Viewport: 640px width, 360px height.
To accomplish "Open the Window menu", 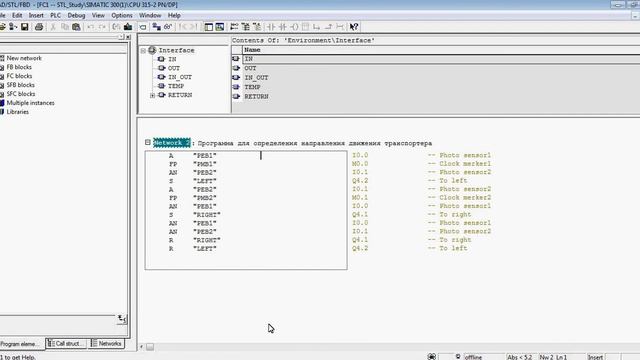I will click(x=150, y=16).
